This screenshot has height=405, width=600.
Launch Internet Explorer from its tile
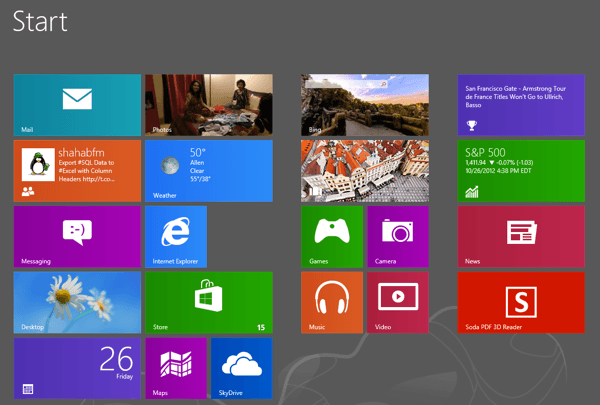[176, 236]
